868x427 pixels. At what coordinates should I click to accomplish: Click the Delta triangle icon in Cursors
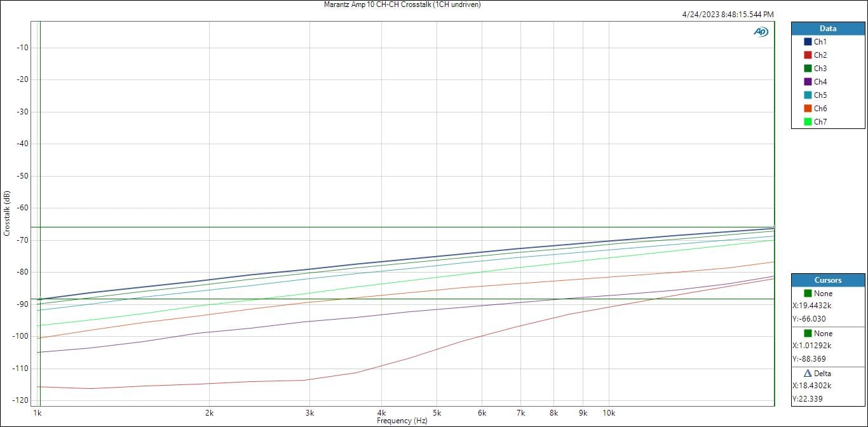[x=808, y=374]
